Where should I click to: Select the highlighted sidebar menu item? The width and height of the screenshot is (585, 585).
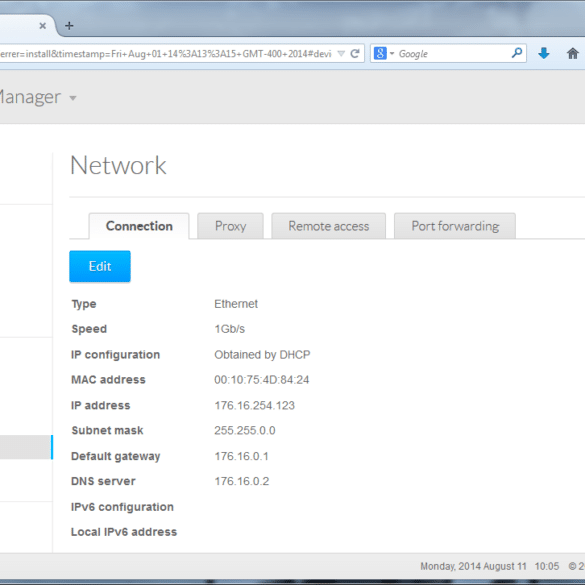tap(26, 447)
